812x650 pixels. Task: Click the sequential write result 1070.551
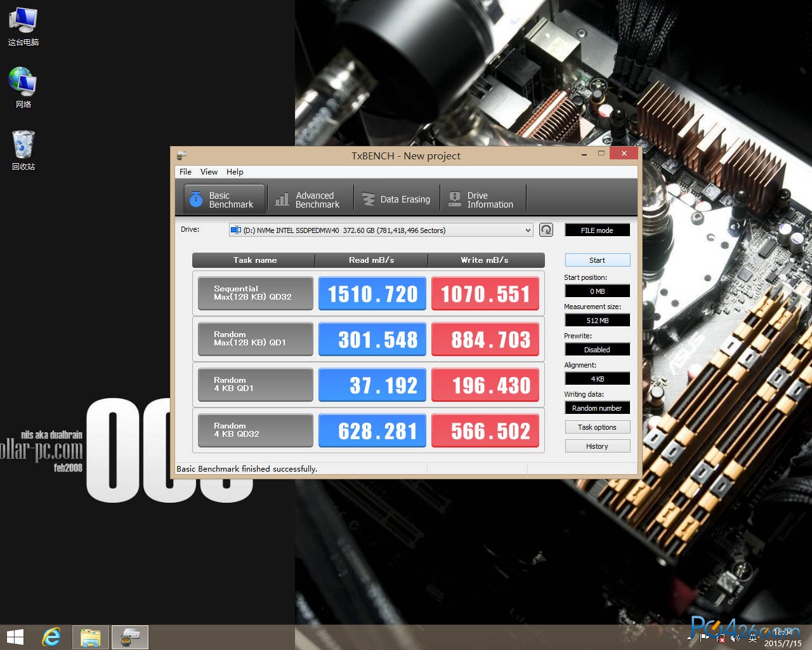pyautogui.click(x=485, y=293)
